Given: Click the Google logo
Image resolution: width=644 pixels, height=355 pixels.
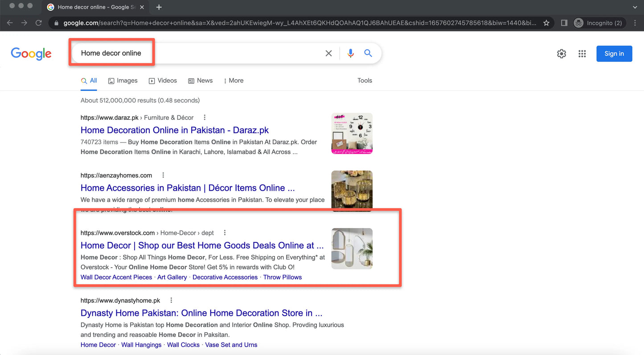Looking at the screenshot, I should click(31, 53).
